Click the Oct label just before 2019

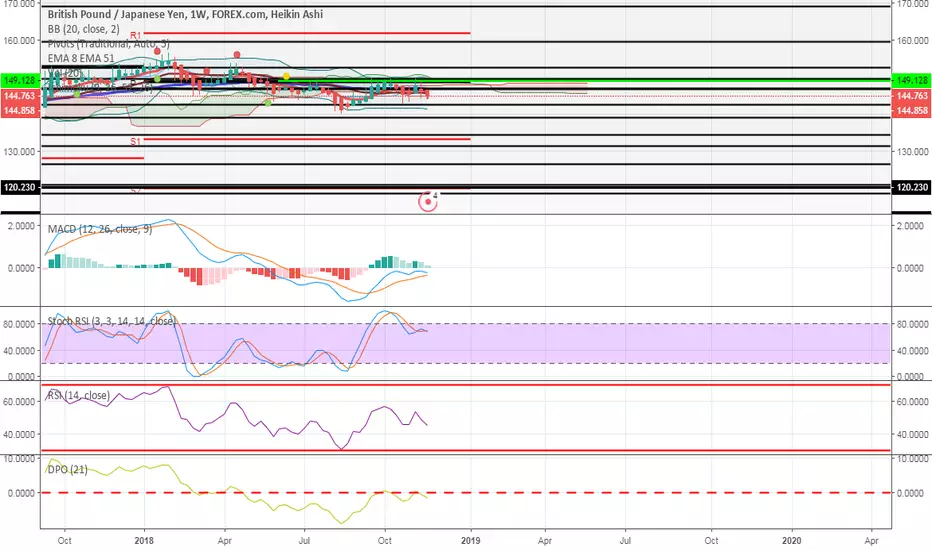pos(385,540)
